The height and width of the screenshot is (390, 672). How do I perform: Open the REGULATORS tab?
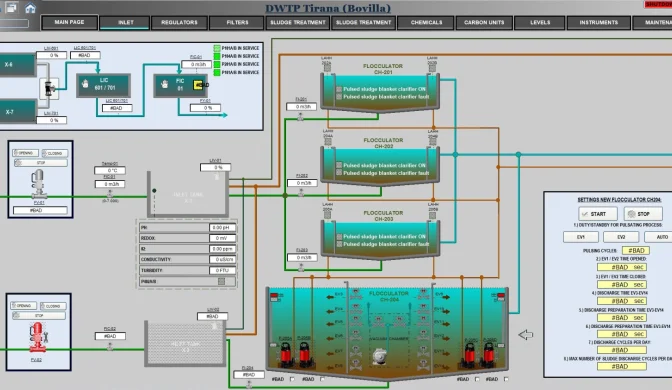179,23
